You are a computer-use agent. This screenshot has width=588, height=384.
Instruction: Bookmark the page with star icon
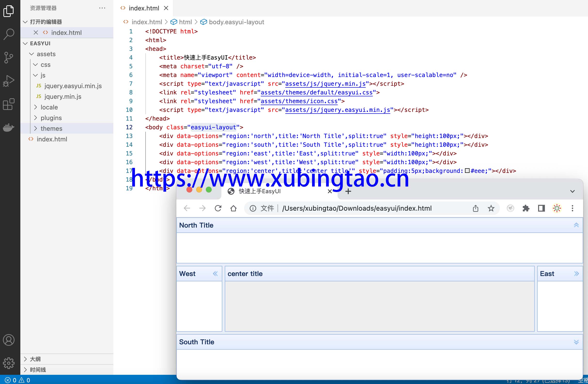(x=491, y=208)
